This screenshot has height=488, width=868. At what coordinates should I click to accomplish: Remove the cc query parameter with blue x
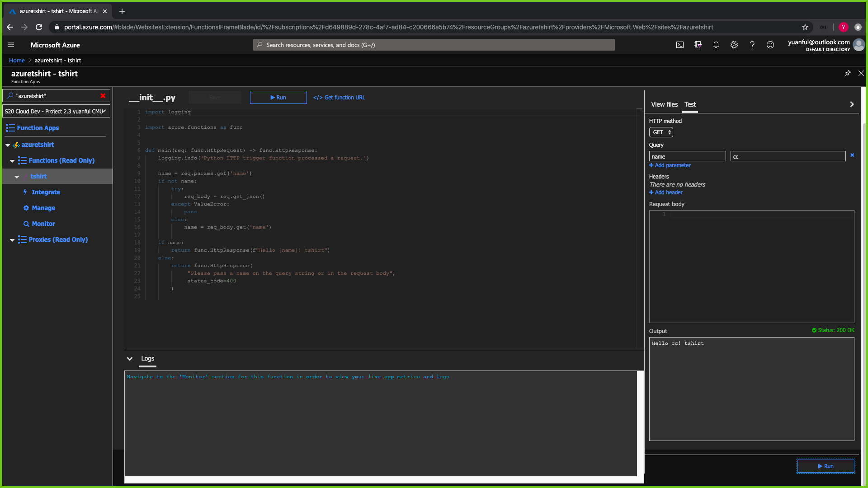point(853,155)
